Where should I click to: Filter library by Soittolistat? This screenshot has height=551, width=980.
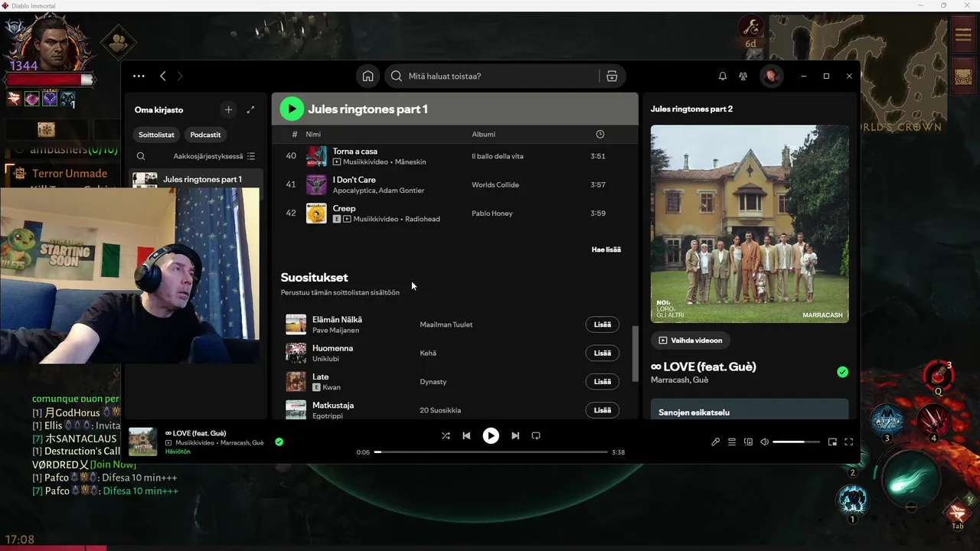click(156, 135)
